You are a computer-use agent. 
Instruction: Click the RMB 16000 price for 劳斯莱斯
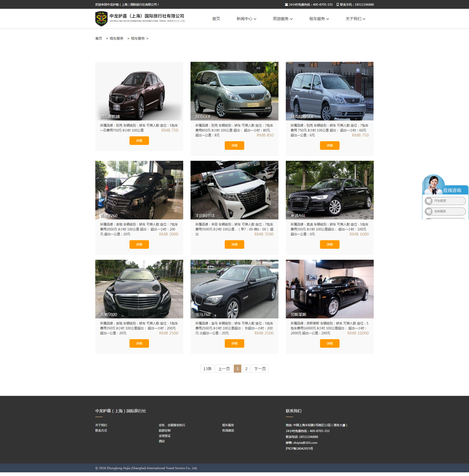(x=358, y=333)
